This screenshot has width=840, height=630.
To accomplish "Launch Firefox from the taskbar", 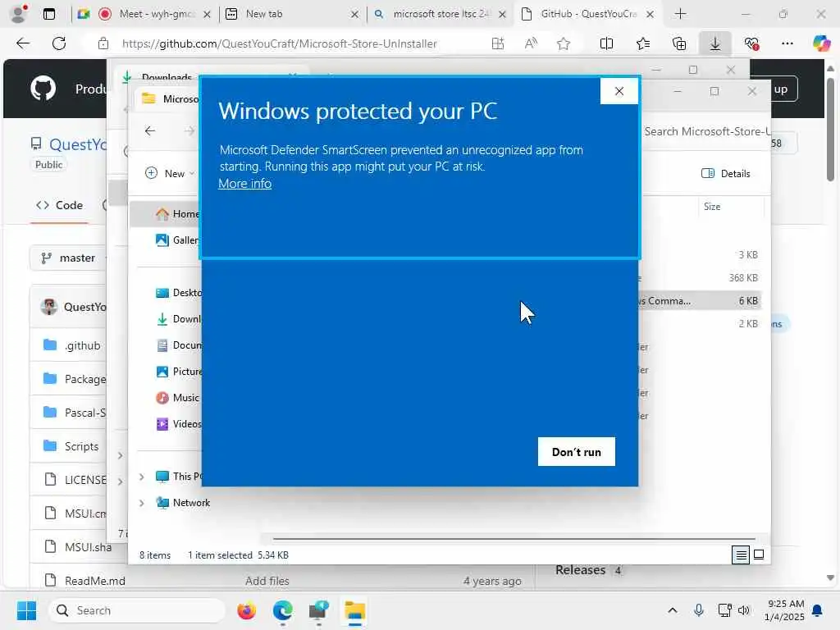I will coord(246,610).
